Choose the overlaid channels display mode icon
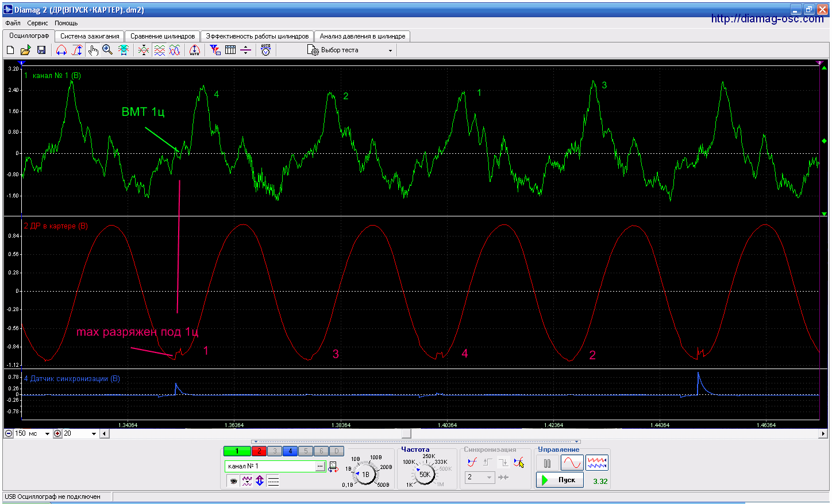 175,51
